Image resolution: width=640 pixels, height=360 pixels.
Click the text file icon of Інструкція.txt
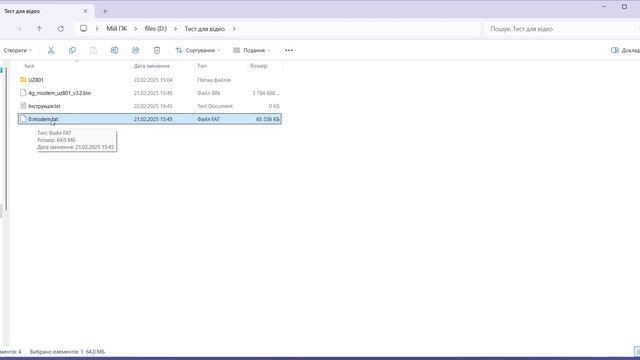click(23, 106)
